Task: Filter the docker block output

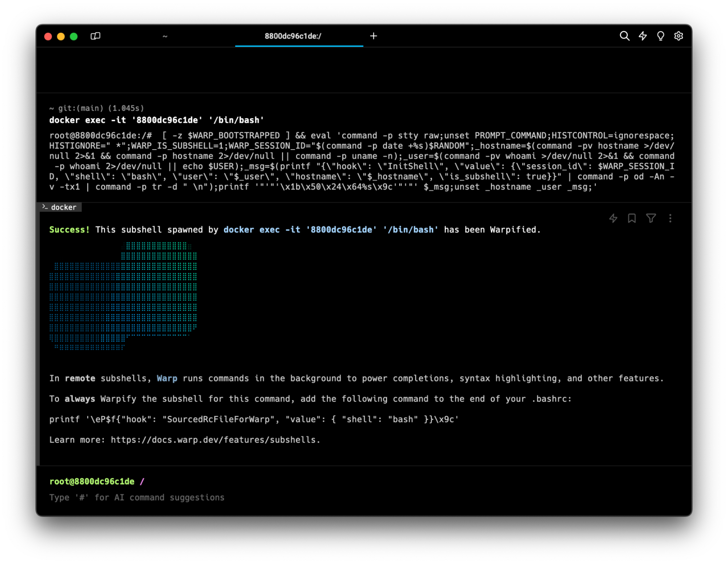Action: click(x=651, y=218)
